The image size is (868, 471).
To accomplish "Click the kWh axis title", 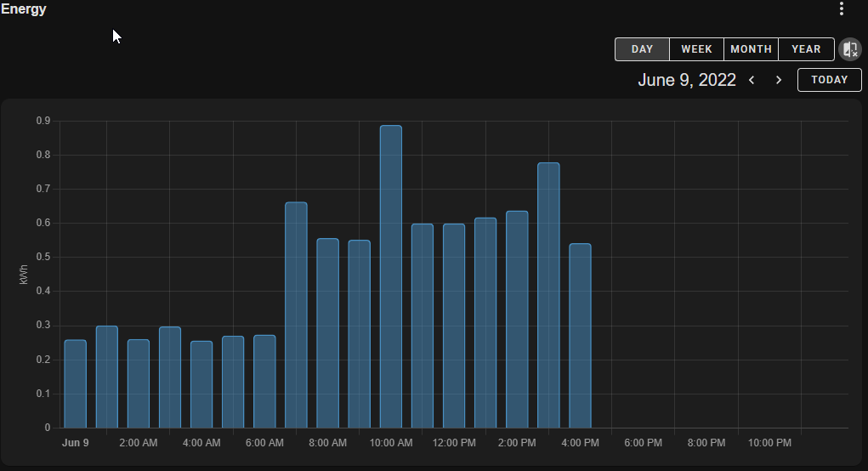I will pos(24,275).
